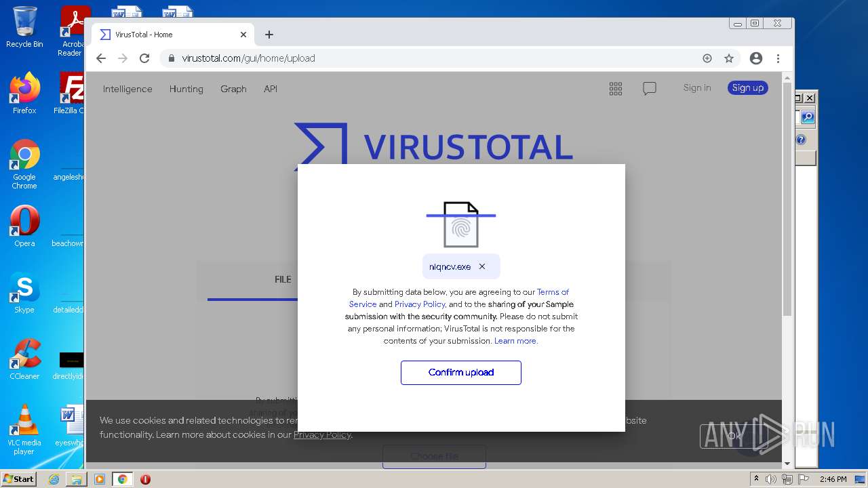Screen dimensions: 868x488
Task: Click the install plus icon in address bar
Action: pyautogui.click(x=707, y=58)
